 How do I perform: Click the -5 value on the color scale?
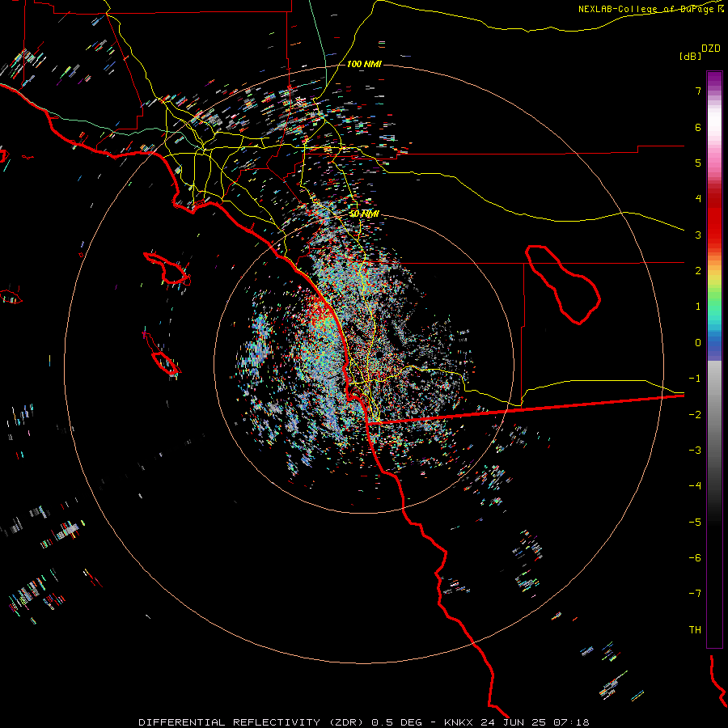pos(695,523)
